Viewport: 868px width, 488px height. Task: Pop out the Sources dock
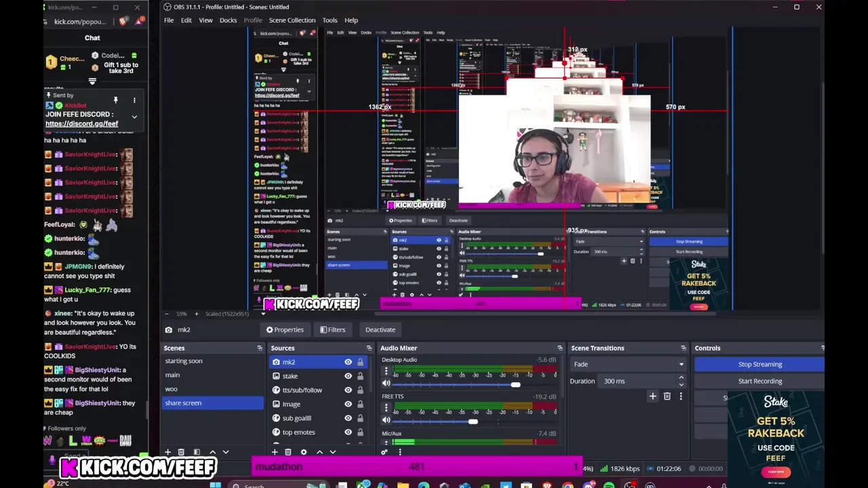pos(369,348)
